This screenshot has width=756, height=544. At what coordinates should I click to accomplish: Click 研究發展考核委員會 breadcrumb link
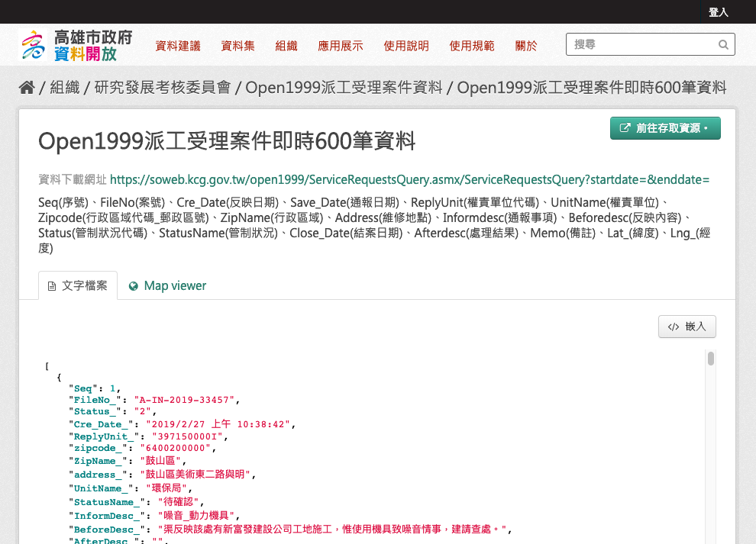[x=162, y=88]
